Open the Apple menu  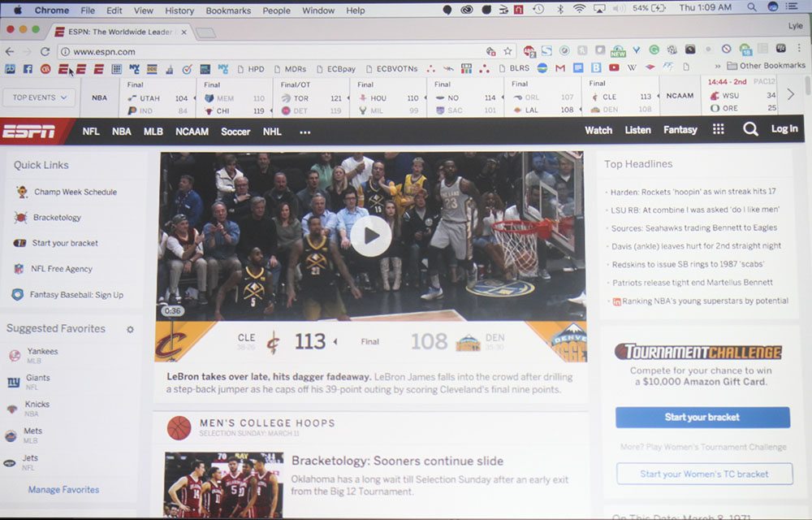click(x=17, y=10)
